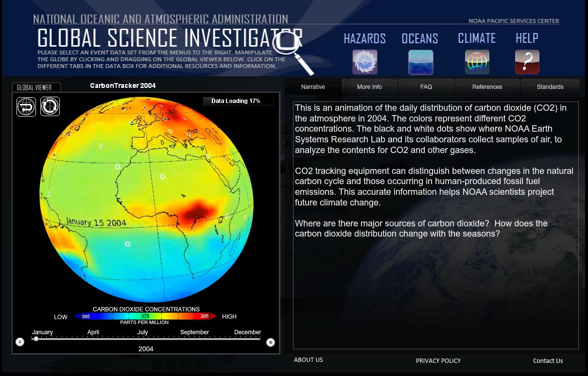Image resolution: width=588 pixels, height=376 pixels.
Task: Click the timeline slider handle at January
Action: [36, 339]
